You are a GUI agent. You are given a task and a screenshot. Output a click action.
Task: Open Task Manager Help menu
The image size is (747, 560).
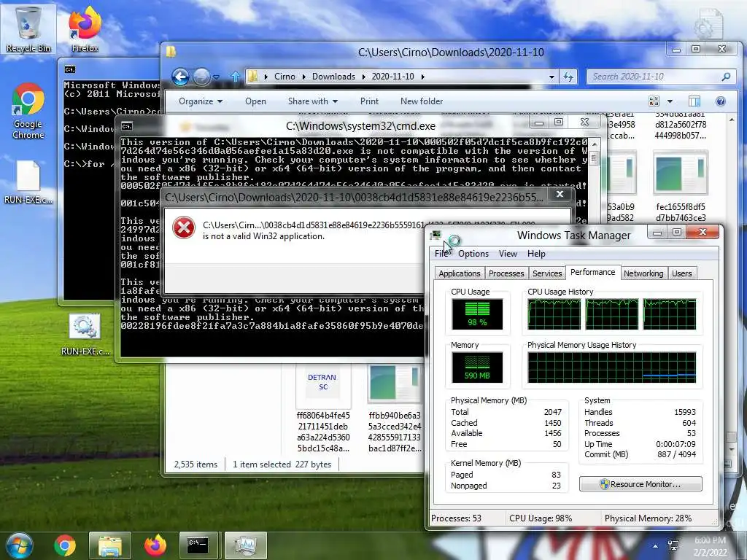pyautogui.click(x=536, y=254)
